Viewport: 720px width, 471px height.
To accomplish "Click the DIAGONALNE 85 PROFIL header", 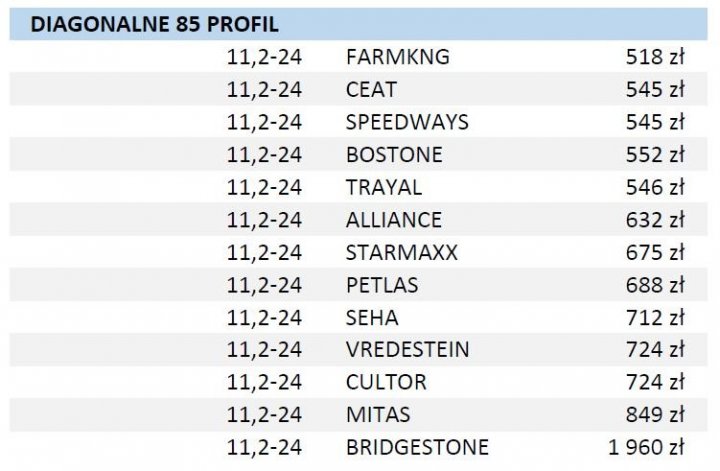I will pyautogui.click(x=154, y=24).
